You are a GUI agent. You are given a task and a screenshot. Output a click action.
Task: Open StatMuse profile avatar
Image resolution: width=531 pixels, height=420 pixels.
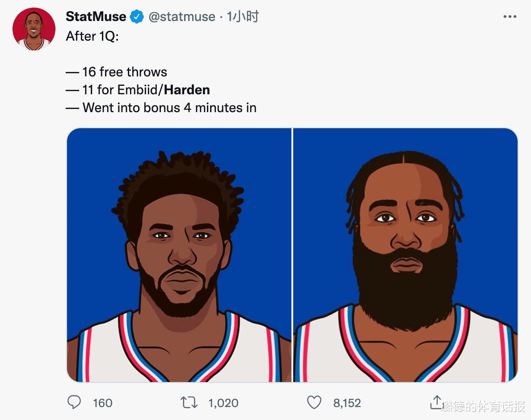point(34,29)
